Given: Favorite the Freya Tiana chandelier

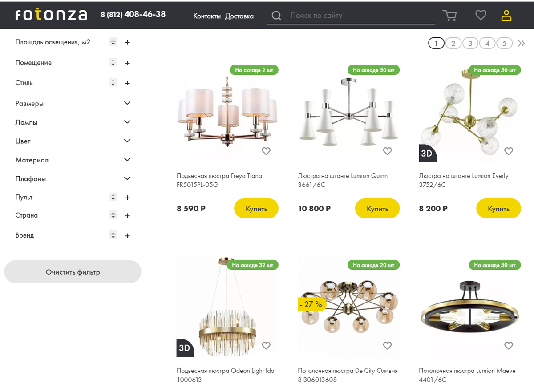Looking at the screenshot, I should (266, 151).
